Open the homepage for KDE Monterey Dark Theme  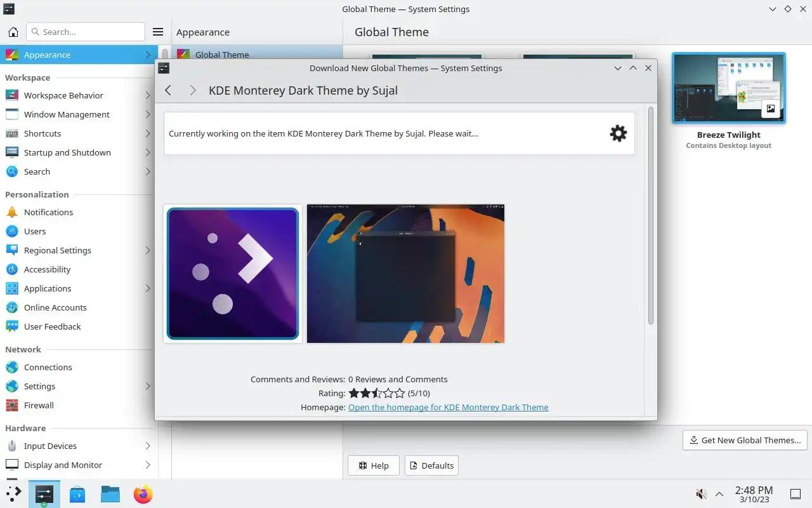point(449,407)
